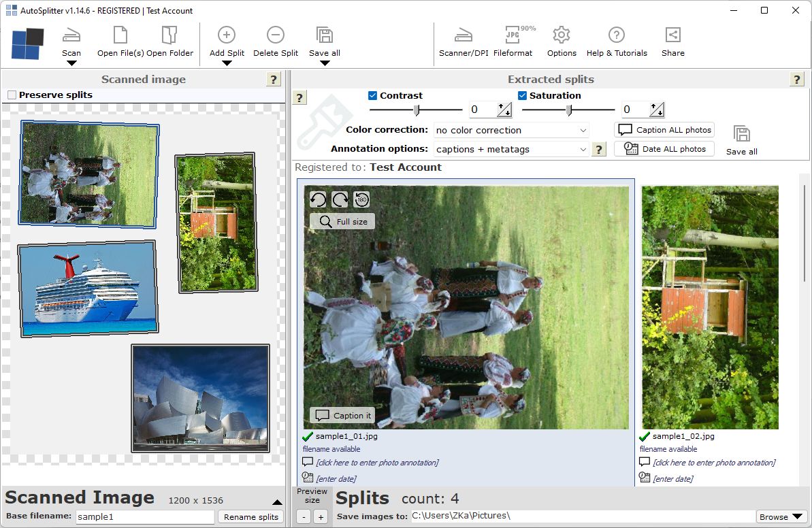Image resolution: width=812 pixels, height=528 pixels.
Task: Click Caption ALL photos button
Action: click(664, 130)
